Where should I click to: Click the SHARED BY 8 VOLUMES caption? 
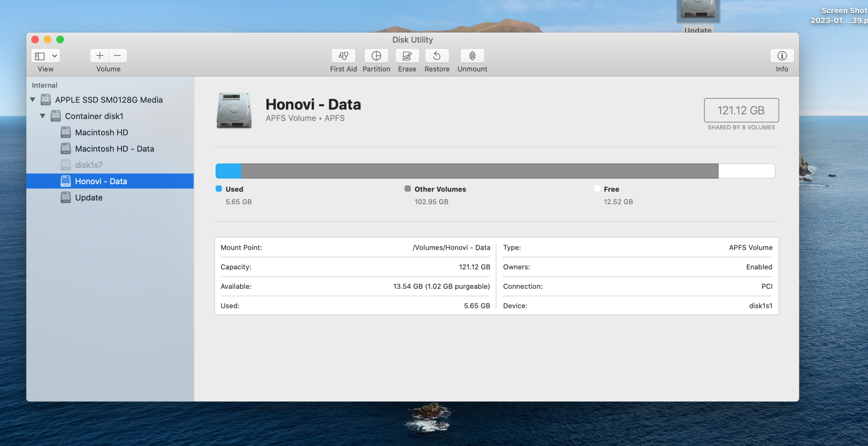tap(741, 127)
